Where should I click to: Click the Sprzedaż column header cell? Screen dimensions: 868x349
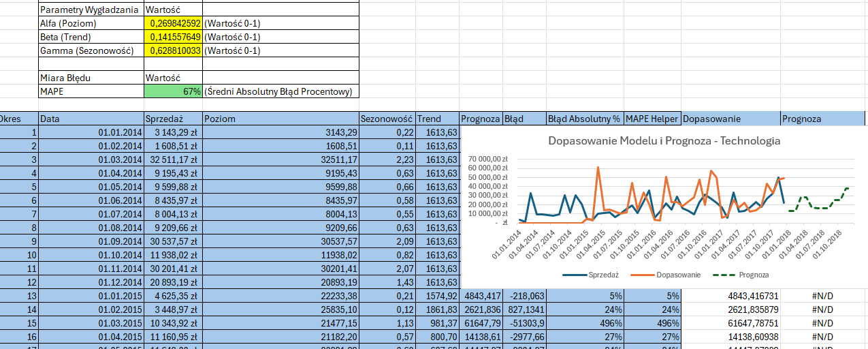point(173,119)
